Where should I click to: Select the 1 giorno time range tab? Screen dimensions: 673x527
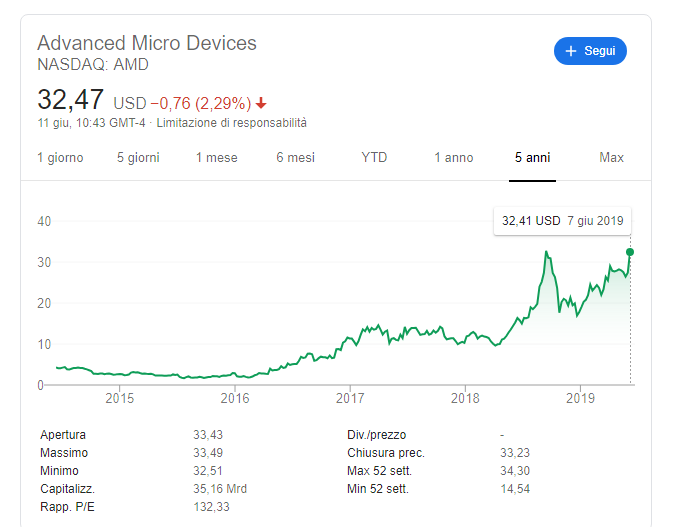point(60,157)
